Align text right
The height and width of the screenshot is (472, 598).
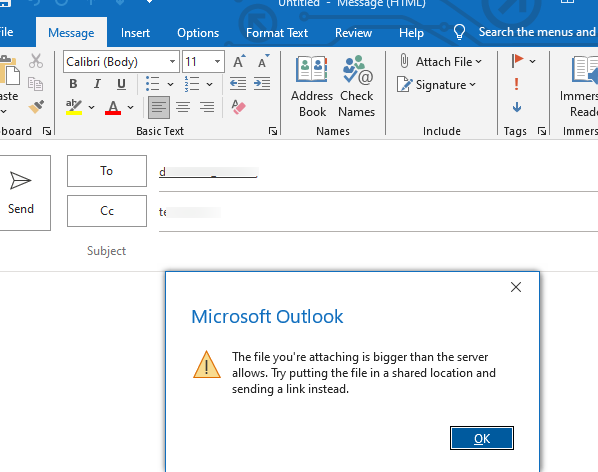[207, 107]
